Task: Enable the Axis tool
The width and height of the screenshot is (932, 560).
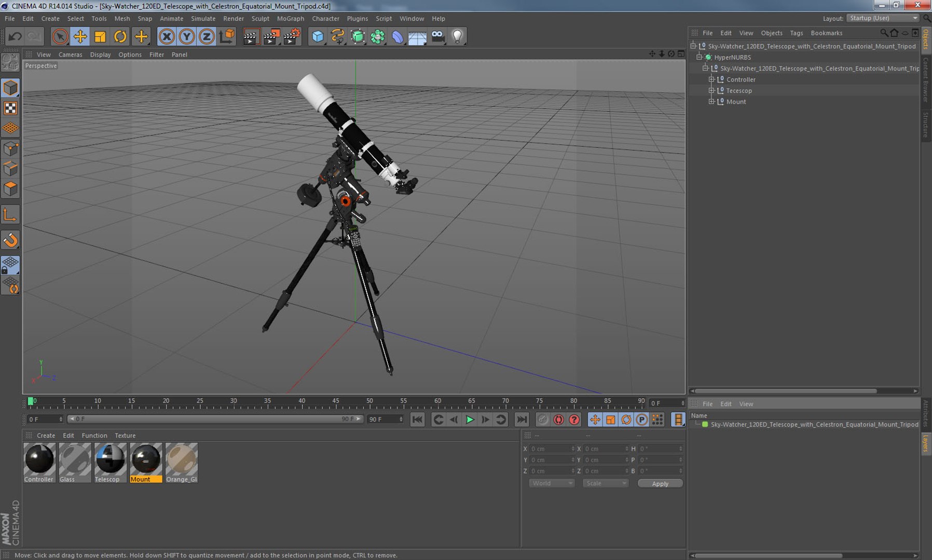Action: point(10,215)
